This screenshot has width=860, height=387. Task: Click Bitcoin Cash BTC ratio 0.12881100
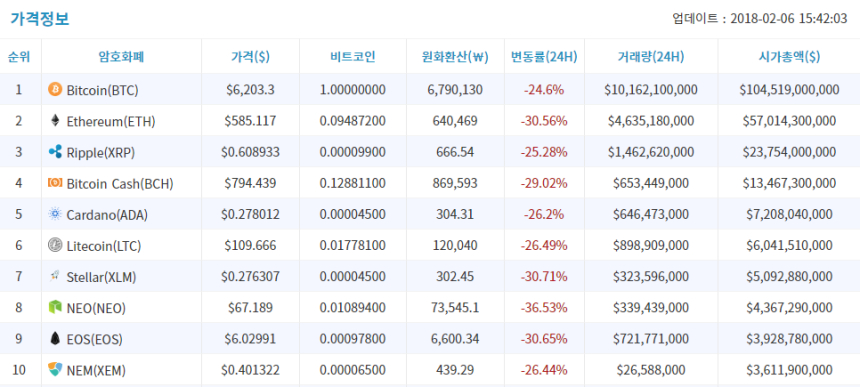(353, 184)
